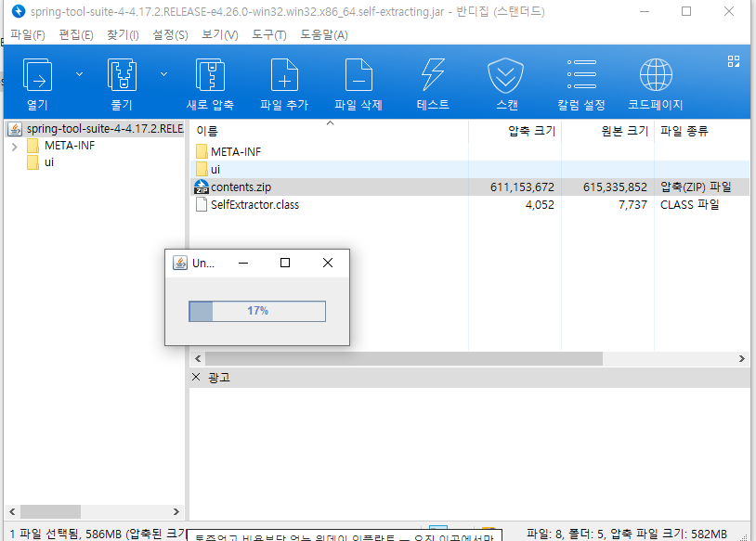Click the 17% extraction progress bar
Image resolution: width=756 pixels, height=541 pixels.
click(x=257, y=311)
